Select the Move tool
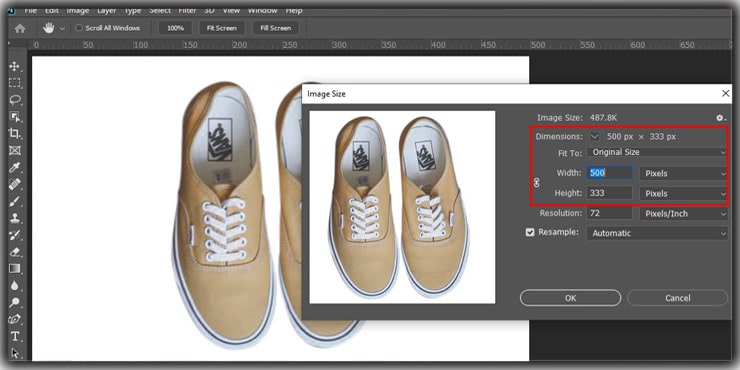This screenshot has width=740, height=370. [x=15, y=66]
